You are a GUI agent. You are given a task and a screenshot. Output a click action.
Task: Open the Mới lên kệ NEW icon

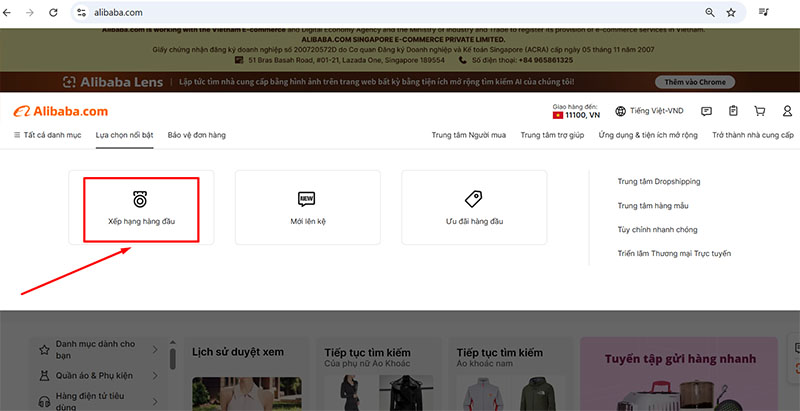[307, 198]
